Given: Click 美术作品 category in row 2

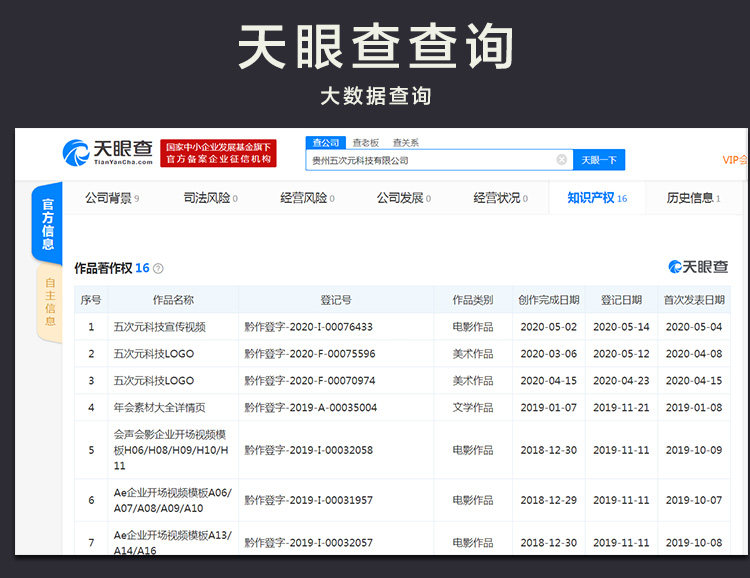Looking at the screenshot, I should click(x=473, y=354).
